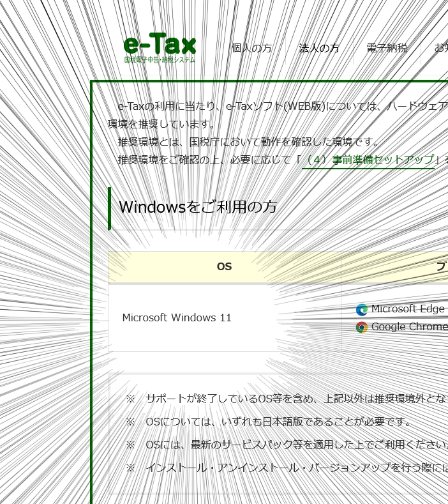Click the Microsoft Edge browser icon
The image size is (448, 504).
362,310
